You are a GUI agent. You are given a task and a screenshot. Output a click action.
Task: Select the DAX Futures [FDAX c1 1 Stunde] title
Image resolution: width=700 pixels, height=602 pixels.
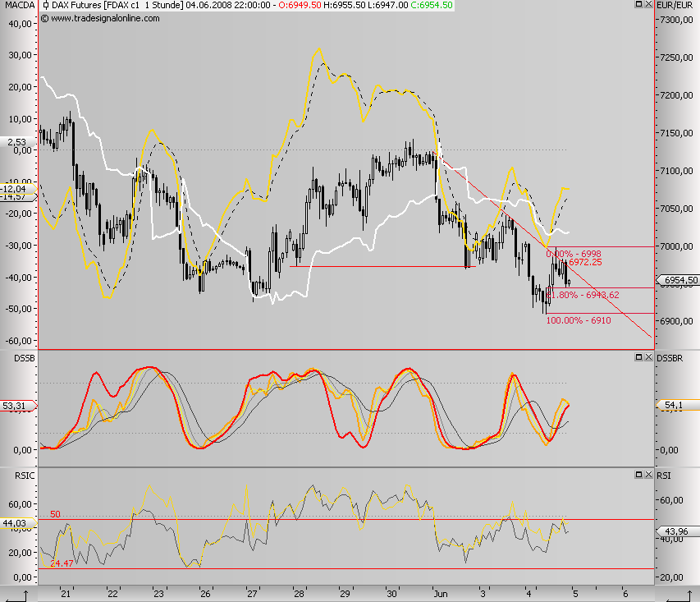click(x=117, y=6)
